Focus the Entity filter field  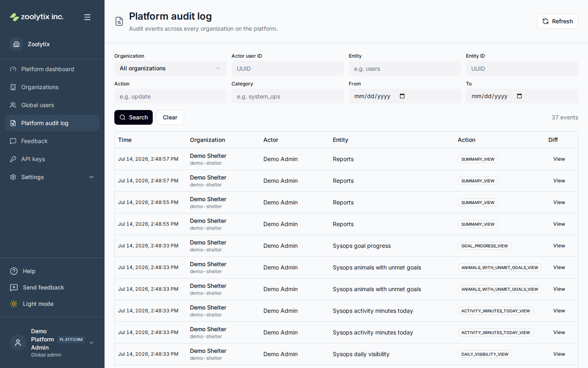pos(405,68)
